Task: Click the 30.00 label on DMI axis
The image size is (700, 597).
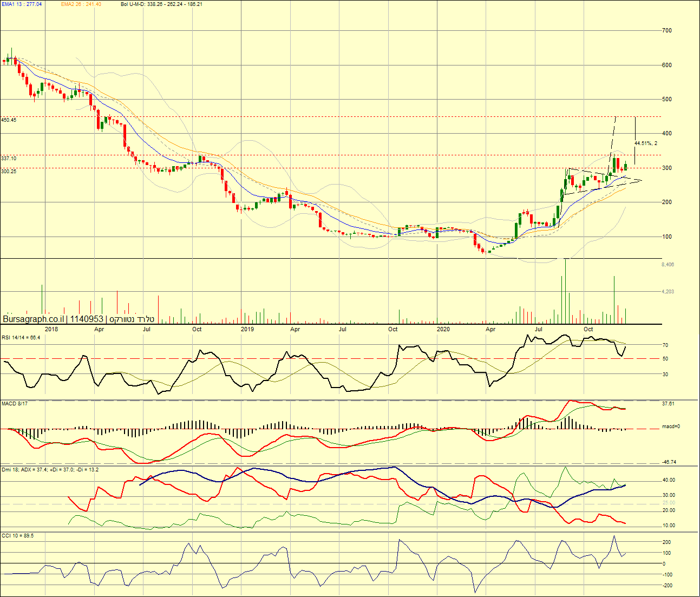Action: tap(669, 495)
